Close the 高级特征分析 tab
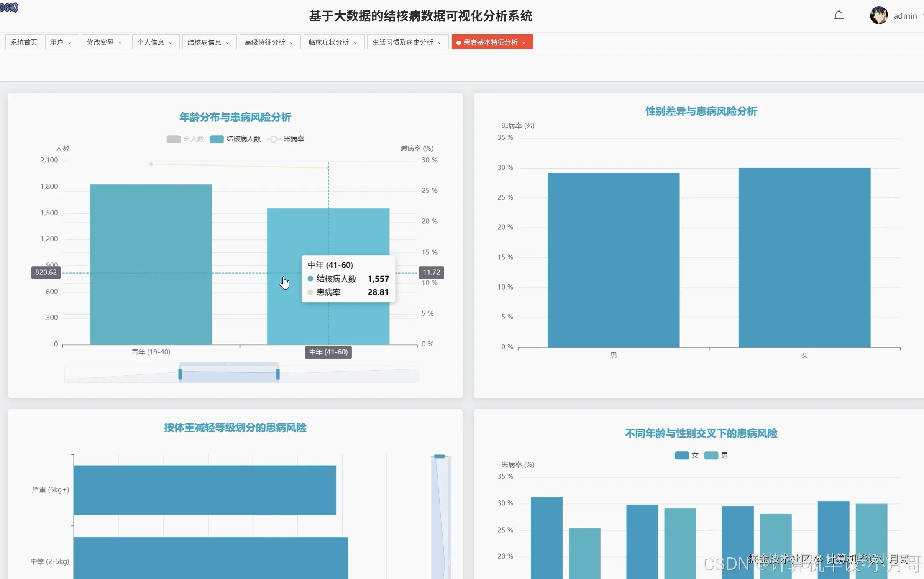924x579 pixels. 291,43
